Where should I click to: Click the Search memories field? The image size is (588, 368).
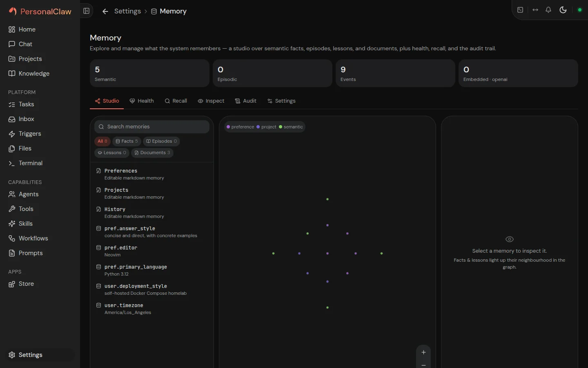pos(152,127)
